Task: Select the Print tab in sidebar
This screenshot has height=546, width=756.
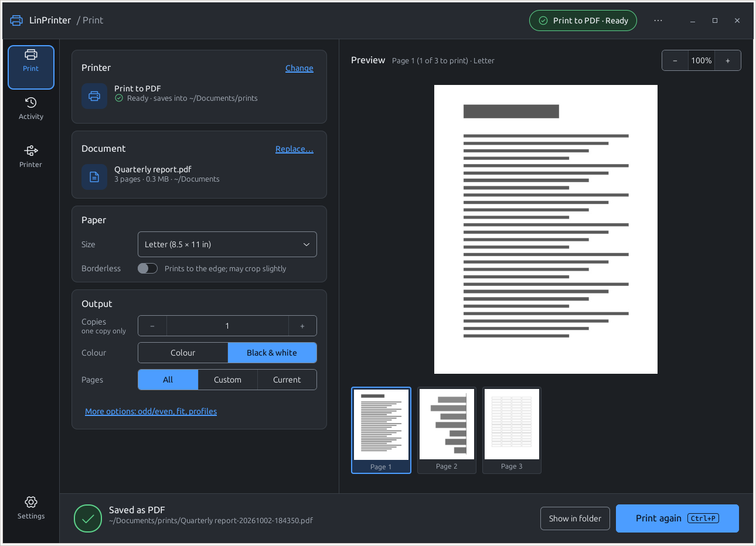Action: (x=31, y=67)
